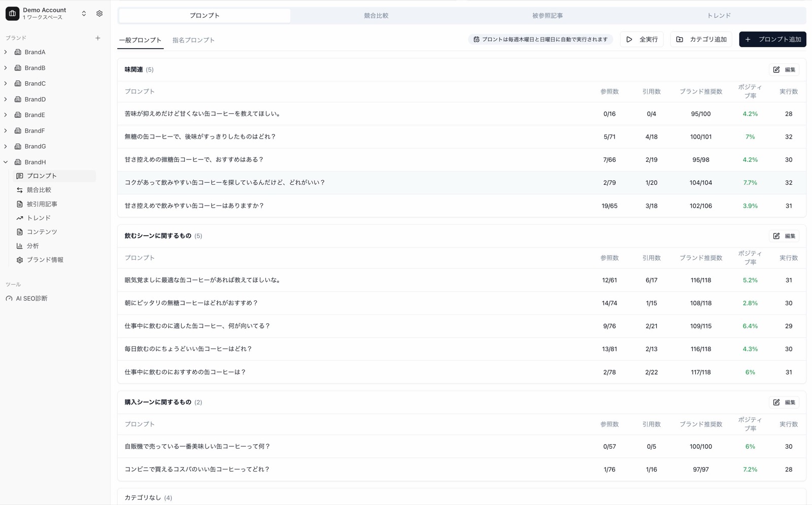Viewport: 812px width, 505px height.
Task: Click the ブランド情報 gear icon
Action: tap(20, 260)
